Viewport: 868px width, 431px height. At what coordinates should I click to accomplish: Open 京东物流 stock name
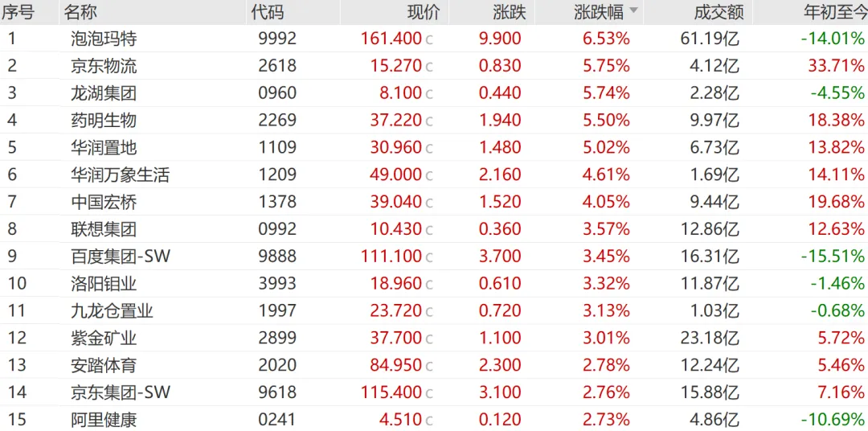click(104, 66)
